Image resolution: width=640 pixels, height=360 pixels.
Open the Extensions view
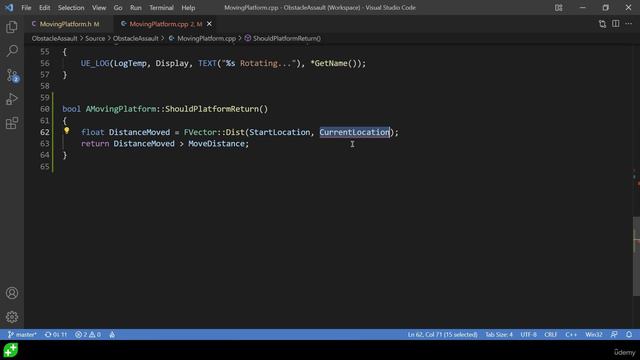tap(12, 123)
